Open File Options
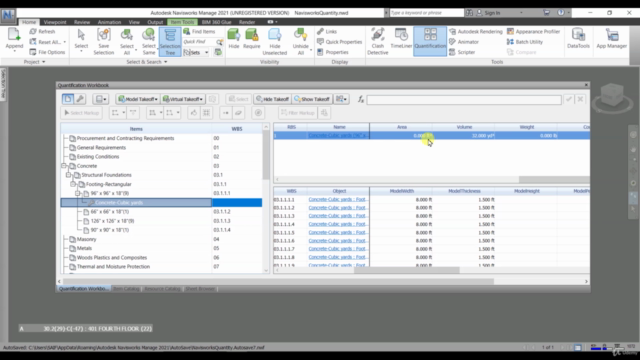The image size is (640, 360). pos(47,52)
